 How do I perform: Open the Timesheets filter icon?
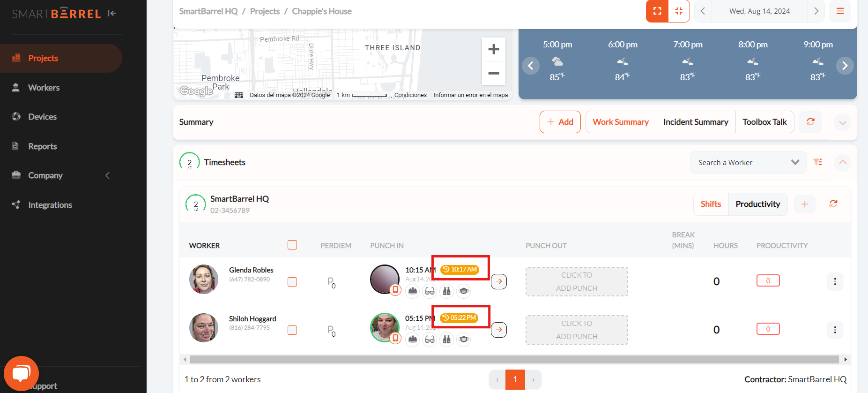[818, 162]
